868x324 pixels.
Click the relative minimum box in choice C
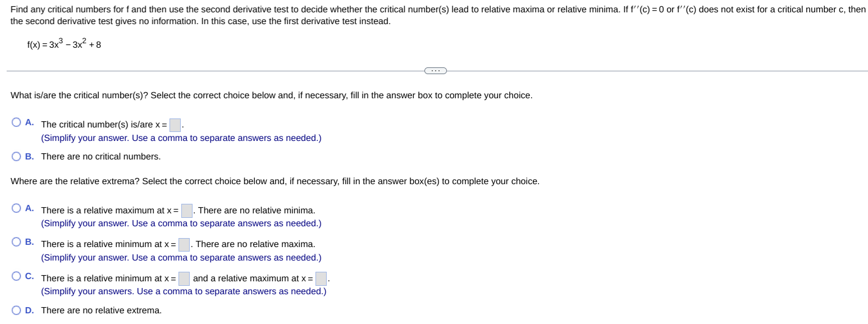184,279
